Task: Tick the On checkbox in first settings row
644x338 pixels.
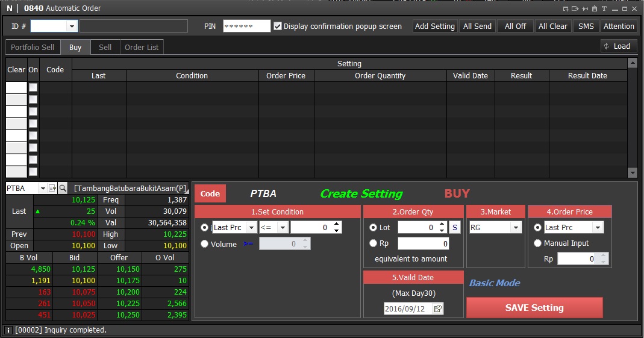Action: click(33, 87)
